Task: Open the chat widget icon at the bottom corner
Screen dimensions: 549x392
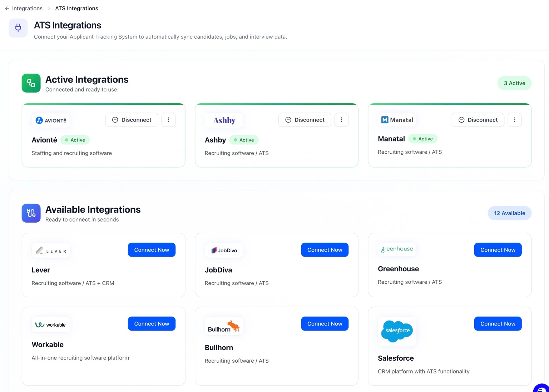Action: tap(541, 389)
